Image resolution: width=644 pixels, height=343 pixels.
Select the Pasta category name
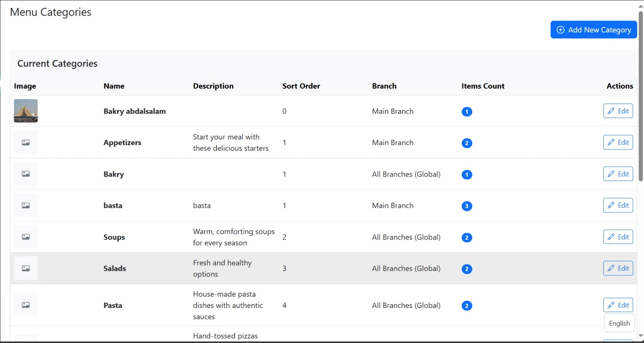tap(113, 305)
